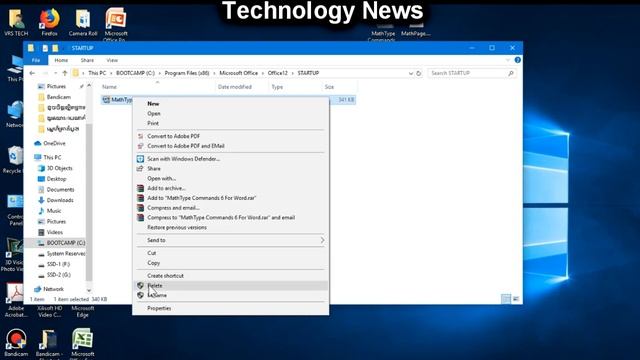640x360 pixels.
Task: Select This PC in the navigation pane
Action: (x=52, y=157)
